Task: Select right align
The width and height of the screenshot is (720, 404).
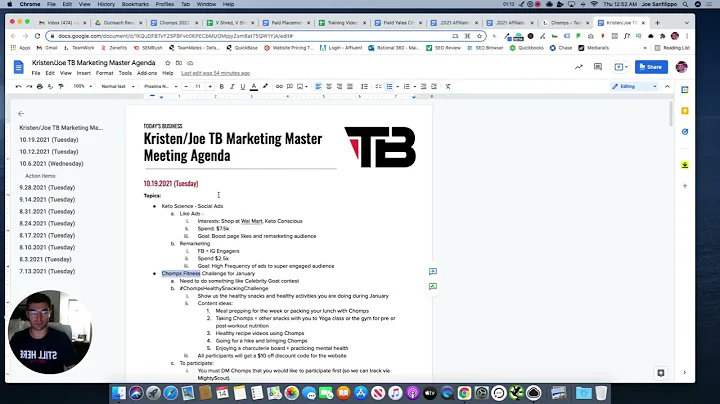Action: pyautogui.click(x=339, y=86)
